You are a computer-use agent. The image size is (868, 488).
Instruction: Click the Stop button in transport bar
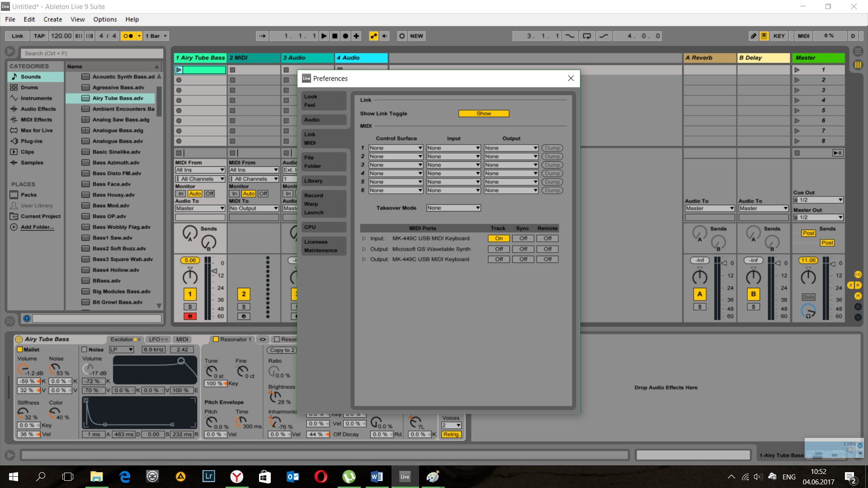coord(335,36)
